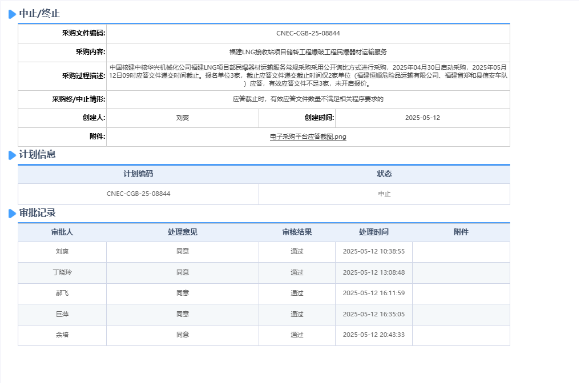Click the 同意 opinion in the 13:08:48 row
Image resolution: width=579 pixels, height=383 pixels.
pos(182,273)
